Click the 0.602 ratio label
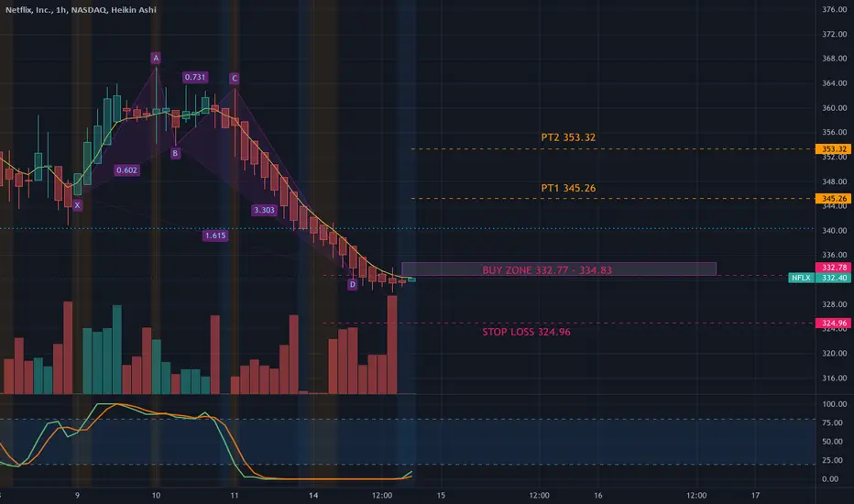Viewport: 854px width, 504px height. click(126, 170)
